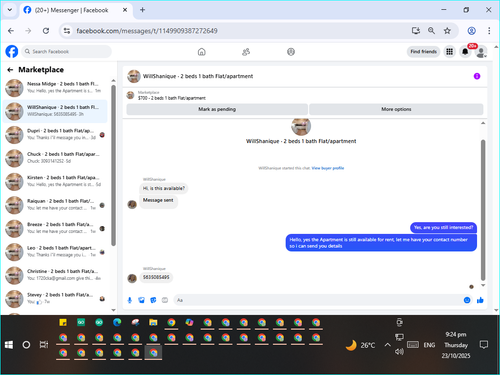Screen dimensions: 500x375
Task: Open the Chuck 2 beds conversation
Action: [x=55, y=158]
